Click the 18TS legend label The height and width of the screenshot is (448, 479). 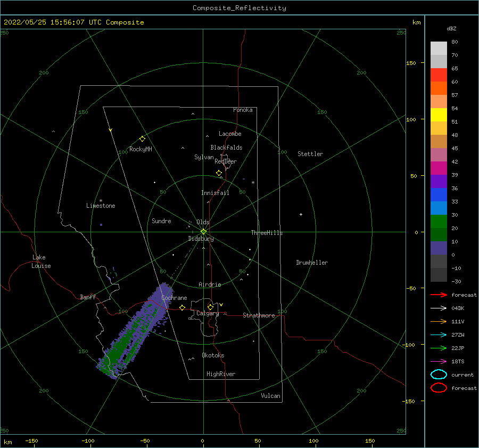[458, 362]
